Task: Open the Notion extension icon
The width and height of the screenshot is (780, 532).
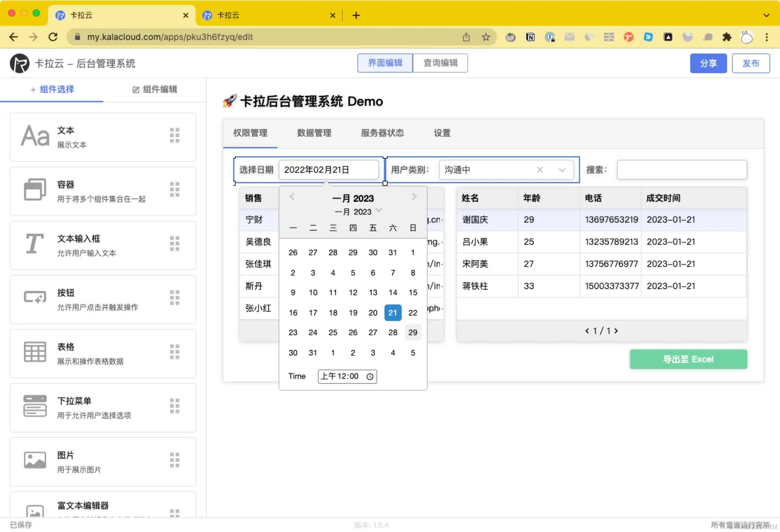Action: pos(530,37)
